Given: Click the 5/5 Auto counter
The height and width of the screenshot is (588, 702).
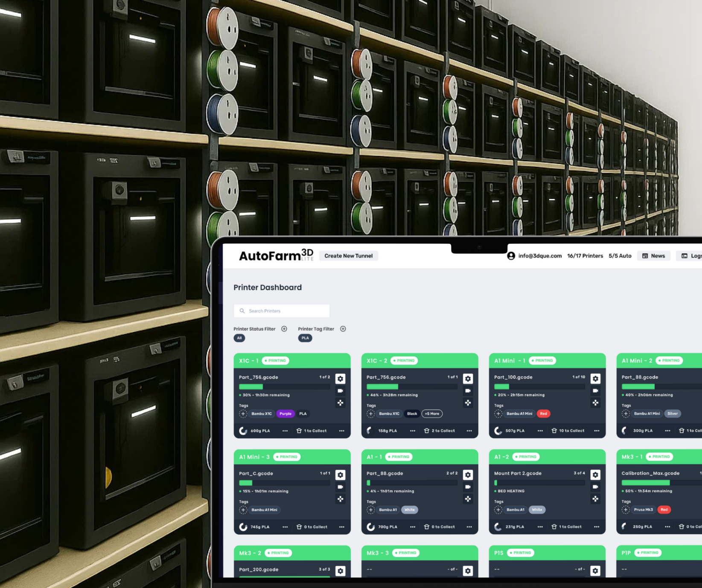Looking at the screenshot, I should click(x=620, y=256).
